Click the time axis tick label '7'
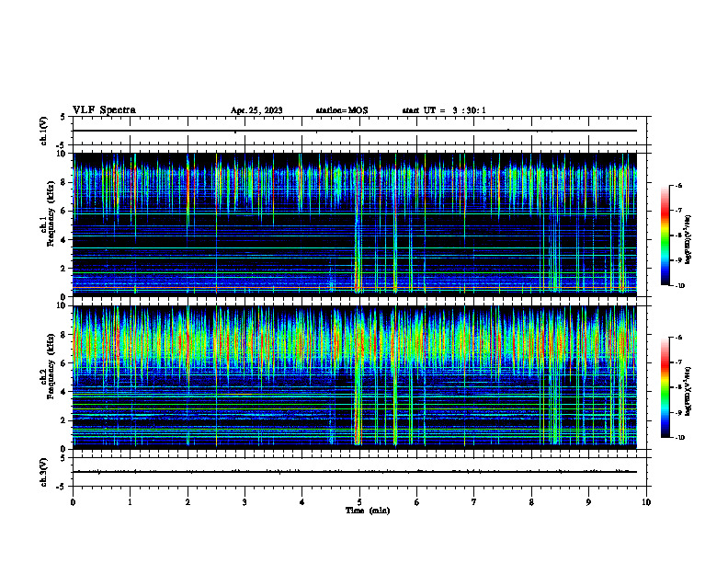Screen dimensions: 728x563 tap(474, 502)
